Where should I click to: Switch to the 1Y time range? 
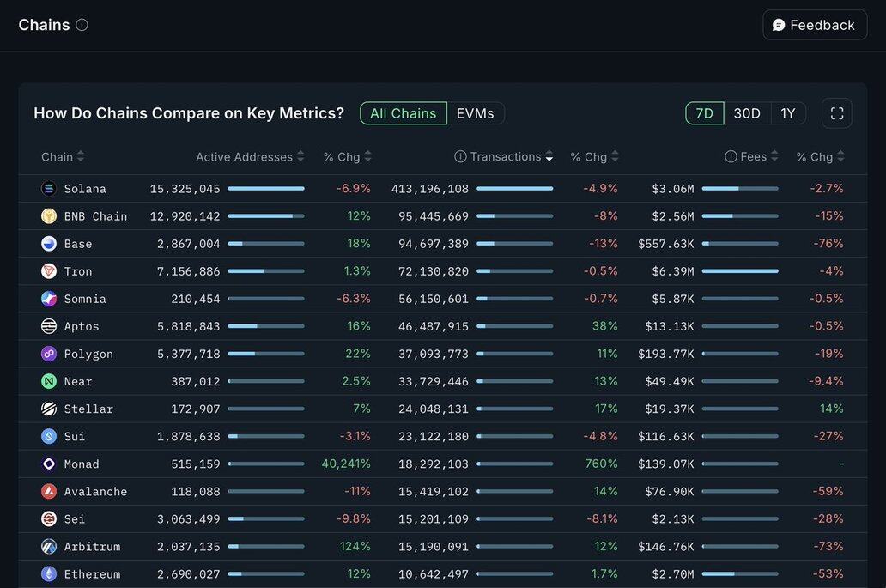pyautogui.click(x=787, y=113)
